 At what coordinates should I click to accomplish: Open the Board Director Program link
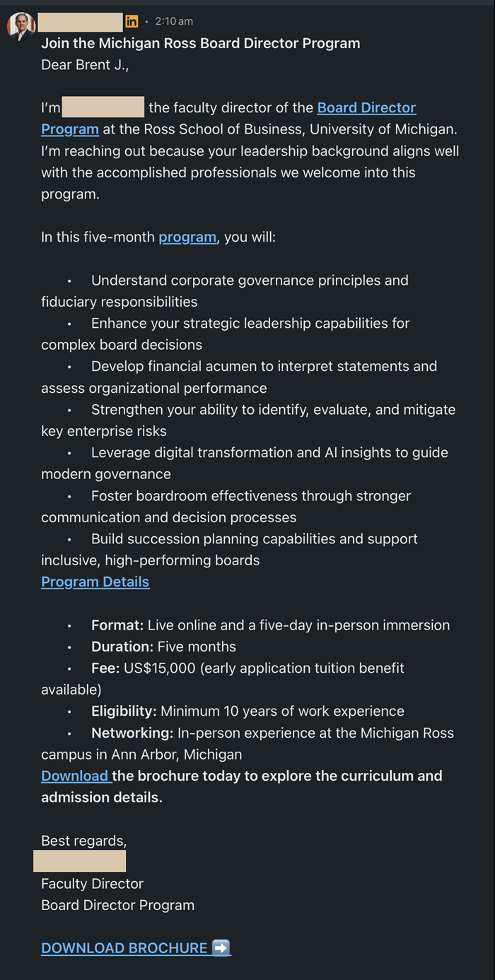228,118
